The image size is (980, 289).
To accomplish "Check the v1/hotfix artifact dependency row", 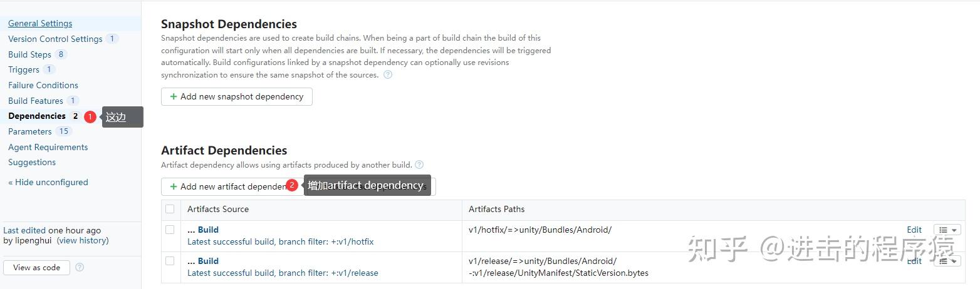I will [170, 230].
